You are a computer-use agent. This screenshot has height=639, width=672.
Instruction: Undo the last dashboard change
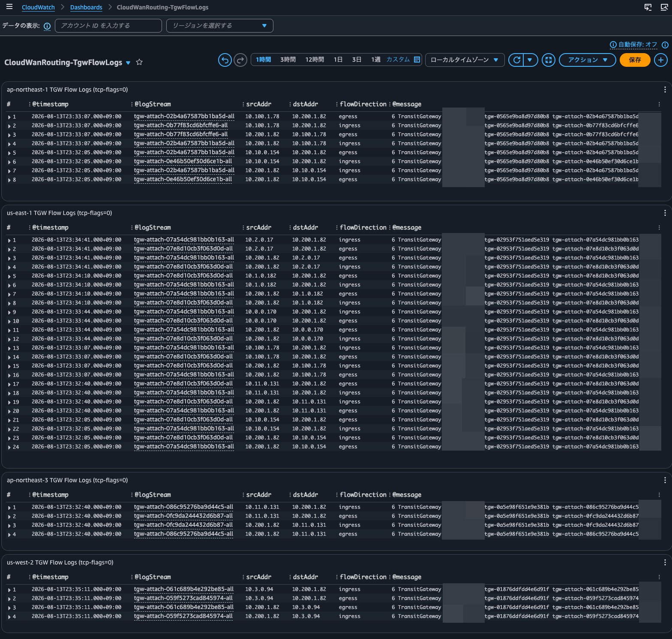point(225,60)
